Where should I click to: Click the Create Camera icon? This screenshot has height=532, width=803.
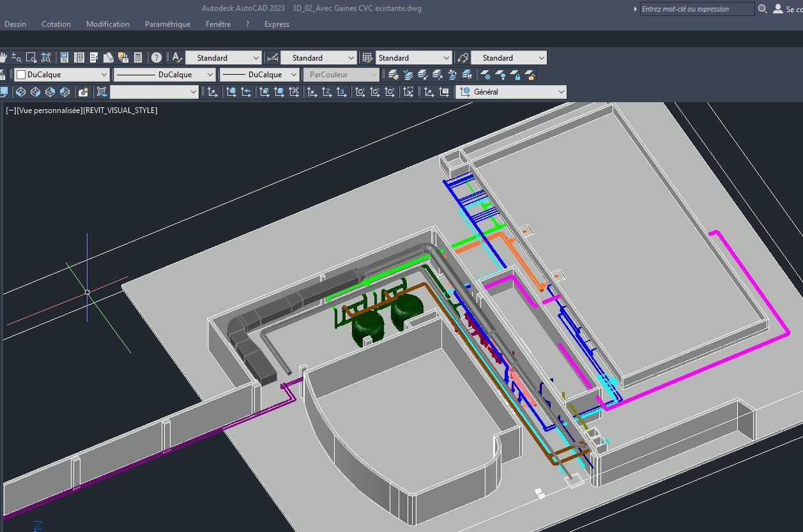click(x=83, y=92)
